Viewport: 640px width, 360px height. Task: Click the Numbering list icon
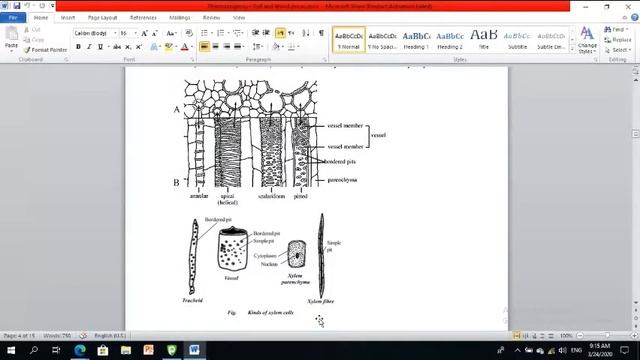(220, 33)
